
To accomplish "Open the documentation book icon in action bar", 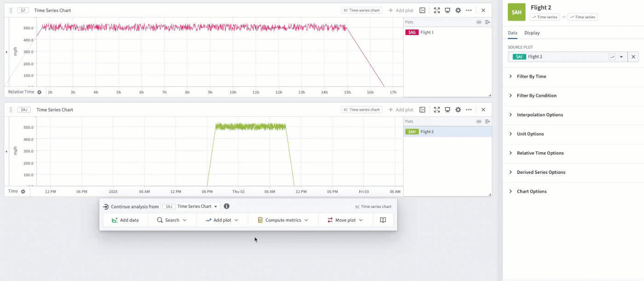I will pyautogui.click(x=383, y=220).
